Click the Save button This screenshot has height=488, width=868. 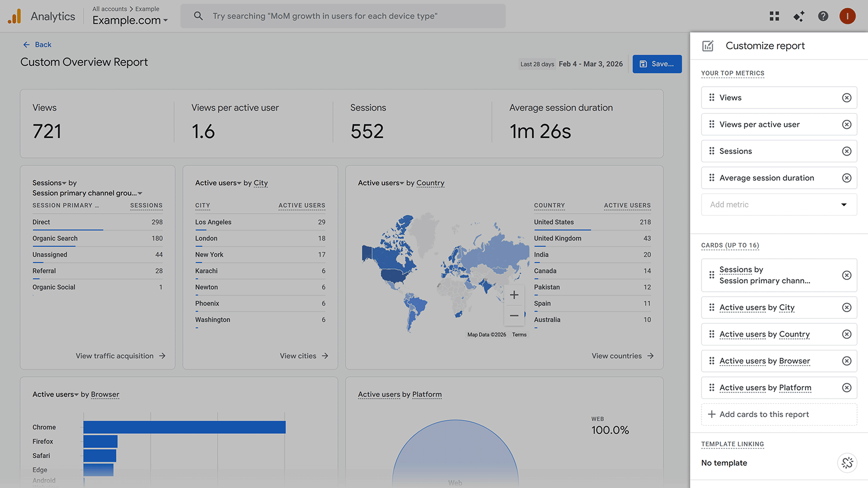657,63
